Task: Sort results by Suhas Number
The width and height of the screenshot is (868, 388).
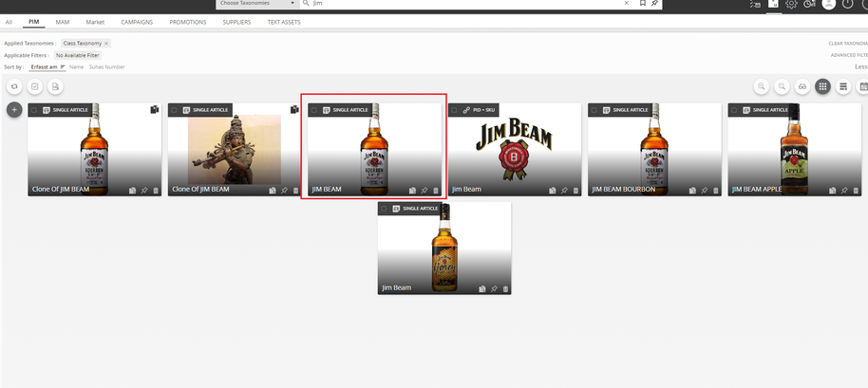Action: [x=107, y=66]
